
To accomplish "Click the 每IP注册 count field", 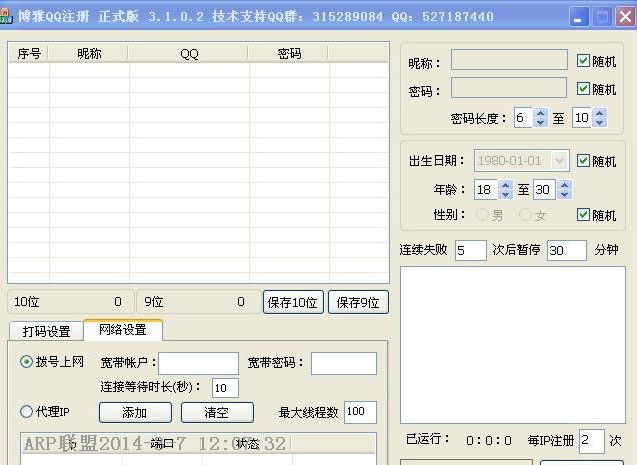I will [592, 441].
